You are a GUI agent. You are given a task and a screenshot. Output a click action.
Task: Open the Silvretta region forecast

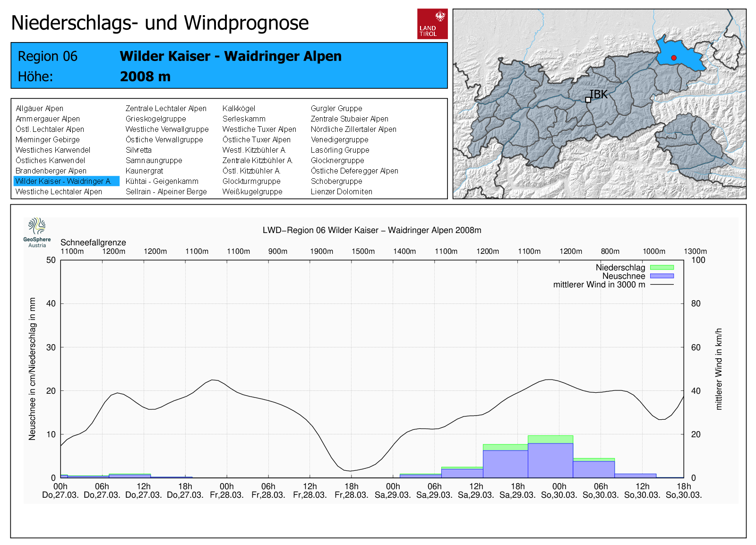pyautogui.click(x=138, y=150)
